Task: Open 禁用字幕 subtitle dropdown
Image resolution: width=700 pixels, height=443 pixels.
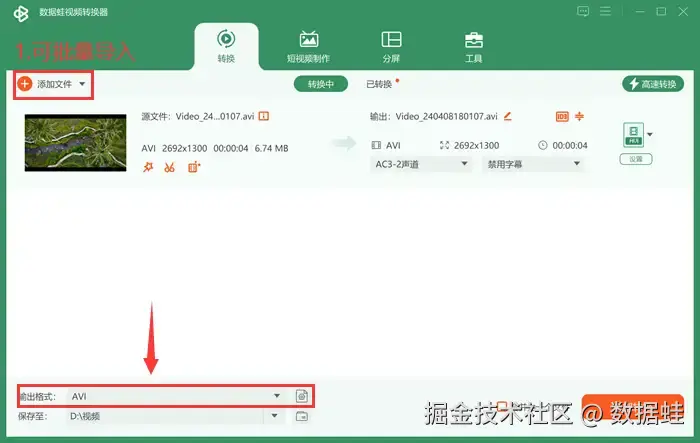Action: coord(533,164)
